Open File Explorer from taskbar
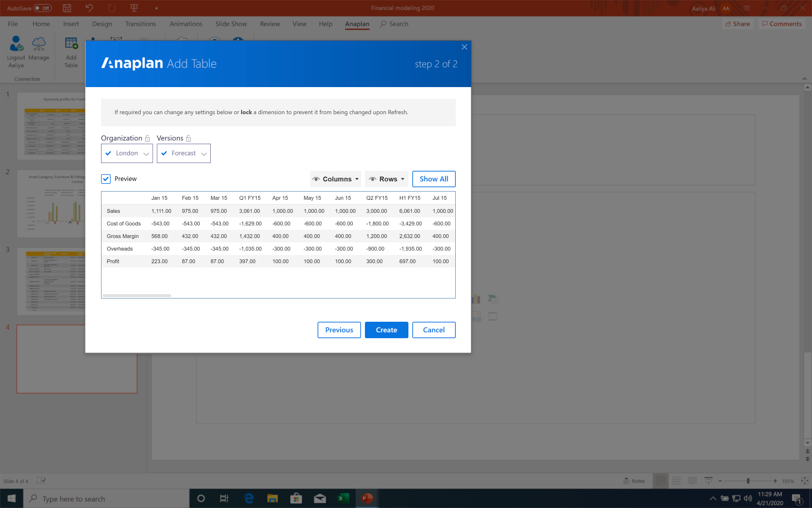Screen dimensions: 812x508 click(x=273, y=498)
